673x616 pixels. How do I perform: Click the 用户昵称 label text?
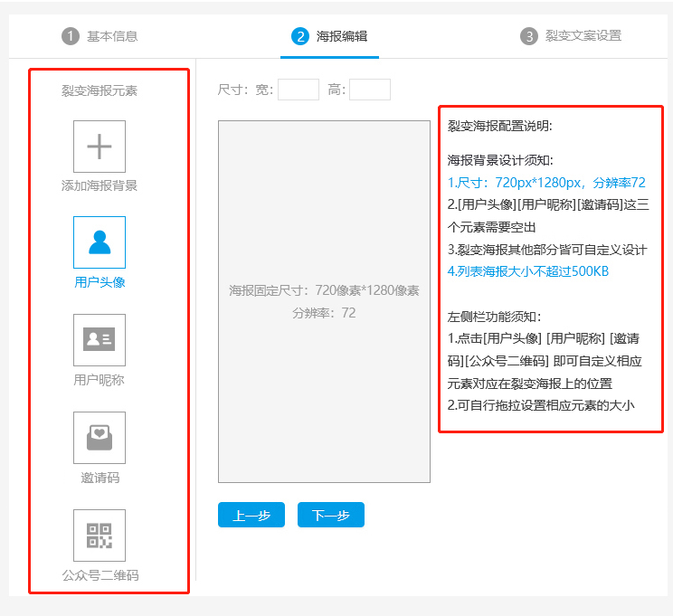click(100, 380)
